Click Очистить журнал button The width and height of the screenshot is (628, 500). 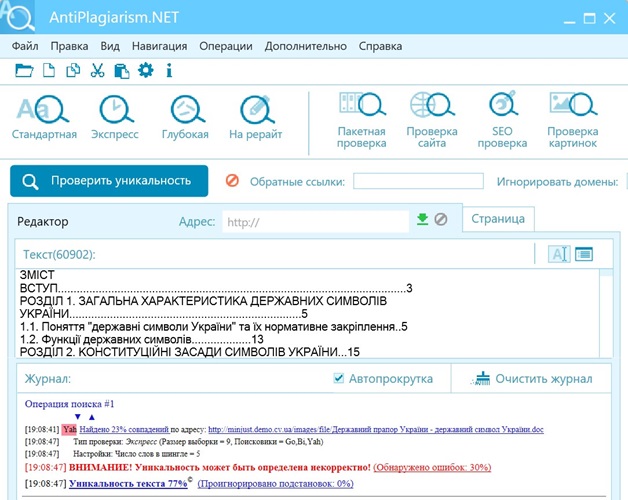coord(532,379)
